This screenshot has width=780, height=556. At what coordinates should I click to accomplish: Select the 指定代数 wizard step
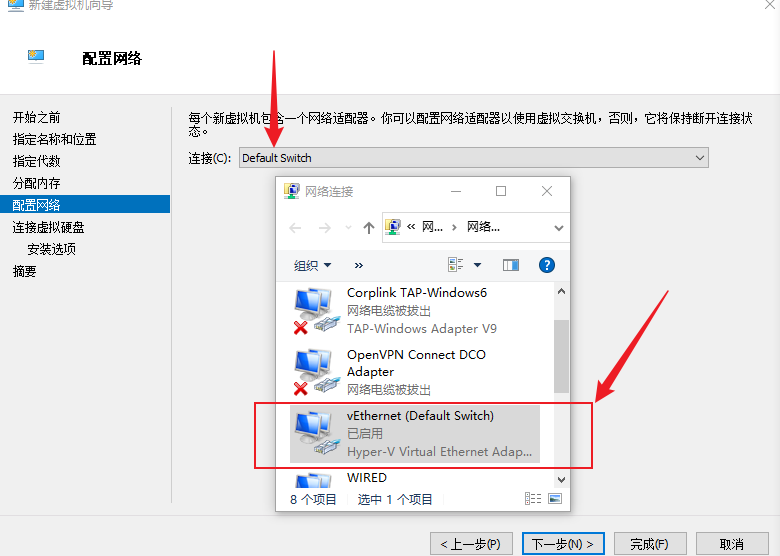click(x=36, y=161)
